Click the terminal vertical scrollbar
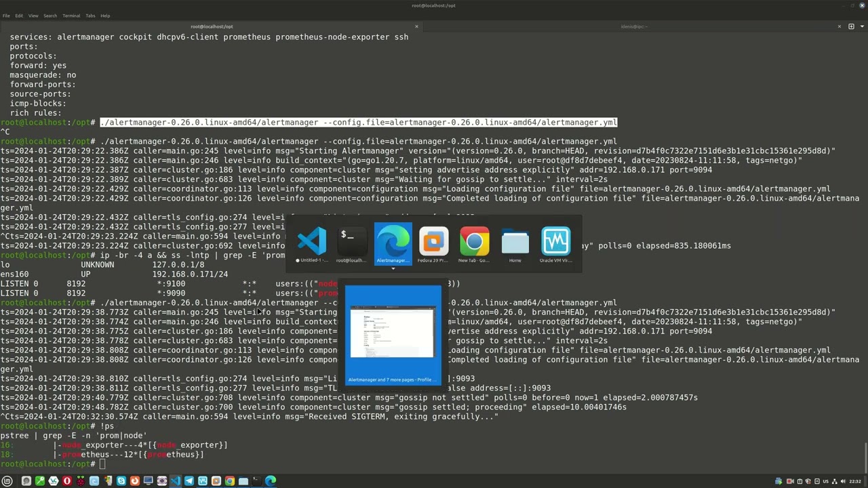Viewport: 868px width, 488px height. (865, 460)
